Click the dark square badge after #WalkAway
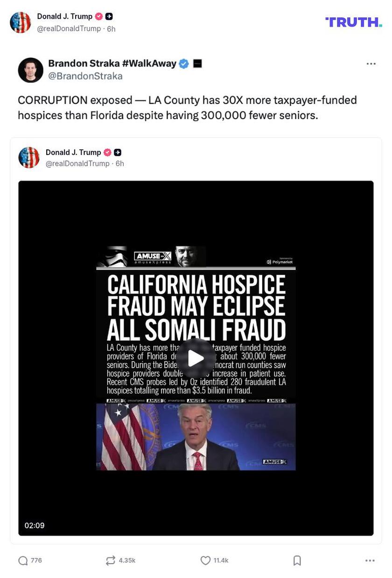The width and height of the screenshot is (392, 578). [x=196, y=63]
